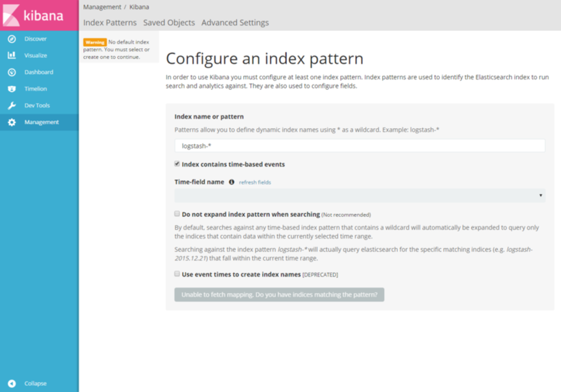Open Timelion via the mask icon

coord(12,89)
